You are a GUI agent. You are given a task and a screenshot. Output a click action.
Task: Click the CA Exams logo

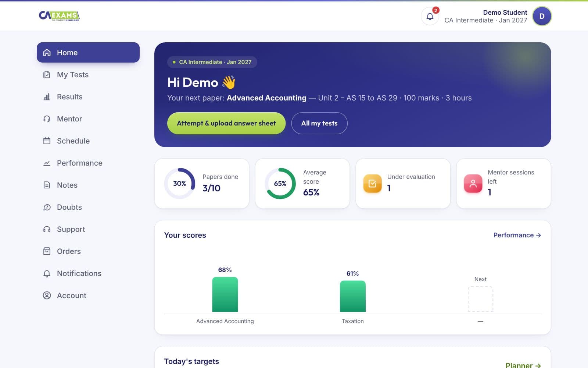59,16
